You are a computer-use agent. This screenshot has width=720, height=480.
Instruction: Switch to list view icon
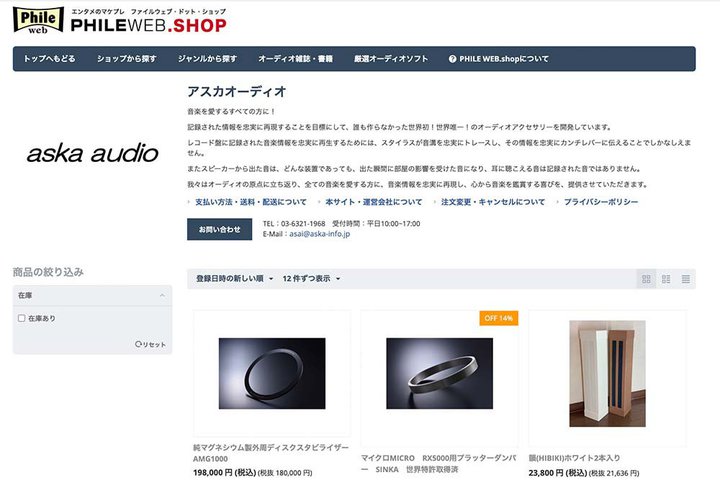pyautogui.click(x=686, y=279)
